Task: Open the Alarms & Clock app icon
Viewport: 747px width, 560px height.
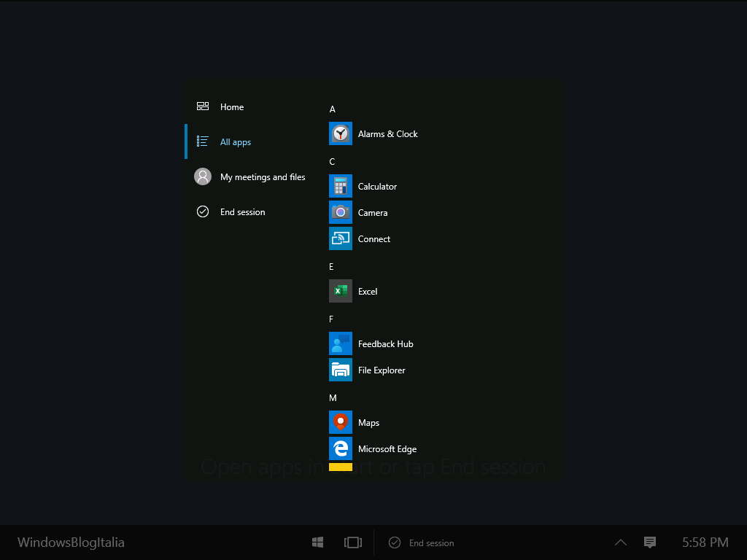Action: [341, 133]
